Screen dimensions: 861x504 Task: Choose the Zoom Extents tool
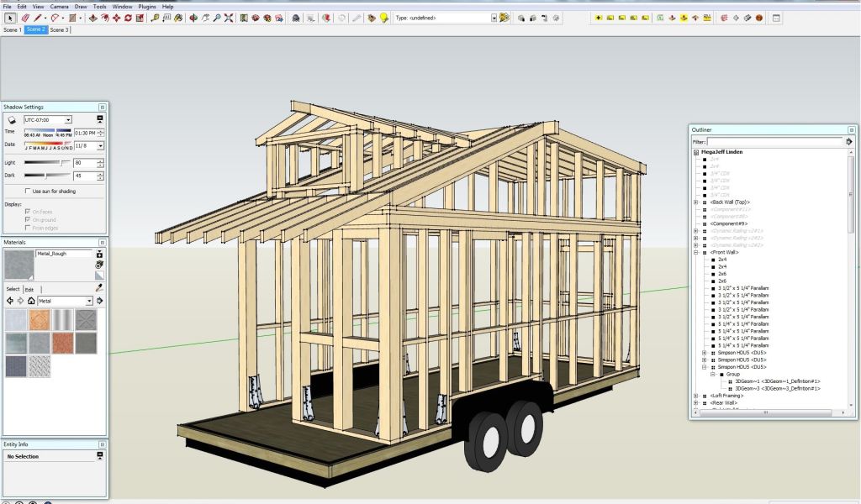(x=229, y=18)
